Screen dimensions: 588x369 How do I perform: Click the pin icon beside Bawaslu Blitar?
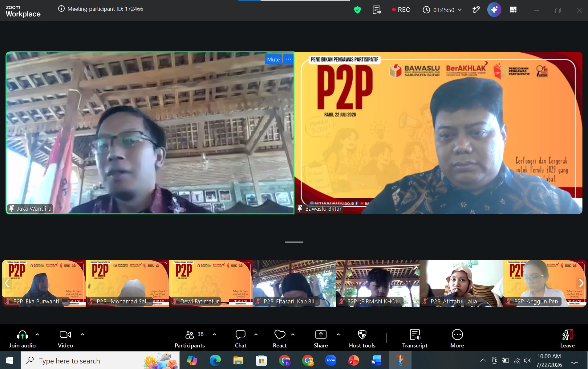tap(300, 209)
